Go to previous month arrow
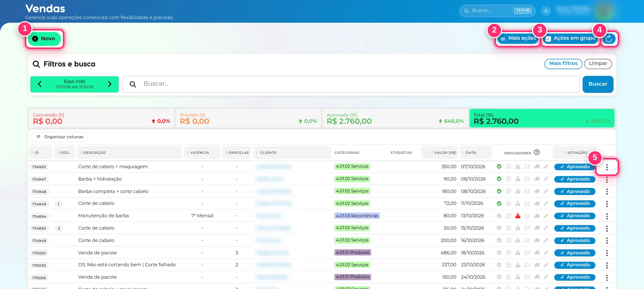Viewport: 644px width, 289px height. [x=40, y=84]
